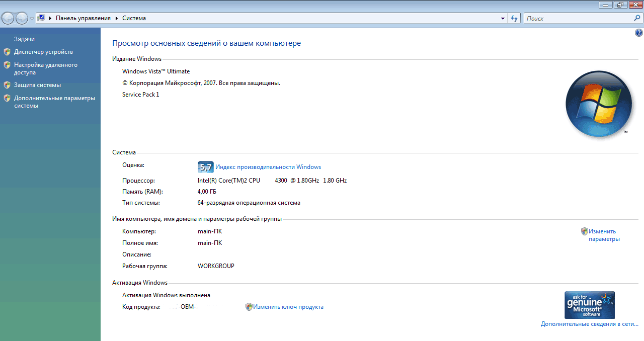Open the address bar history dropdown
The width and height of the screenshot is (644, 341).
(x=503, y=18)
